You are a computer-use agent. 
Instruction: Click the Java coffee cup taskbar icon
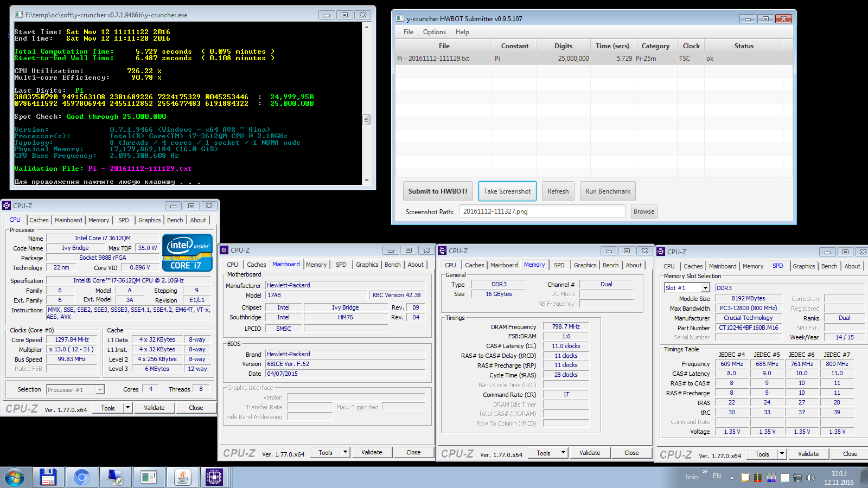point(182,477)
